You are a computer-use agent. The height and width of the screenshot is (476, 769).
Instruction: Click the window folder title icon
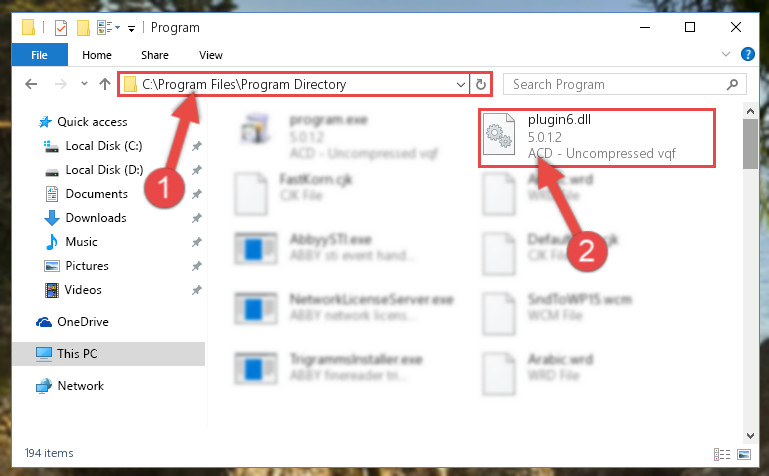[28, 27]
